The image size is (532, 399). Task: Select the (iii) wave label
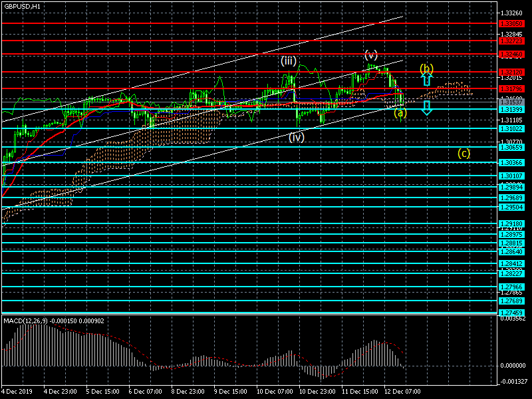tap(289, 61)
